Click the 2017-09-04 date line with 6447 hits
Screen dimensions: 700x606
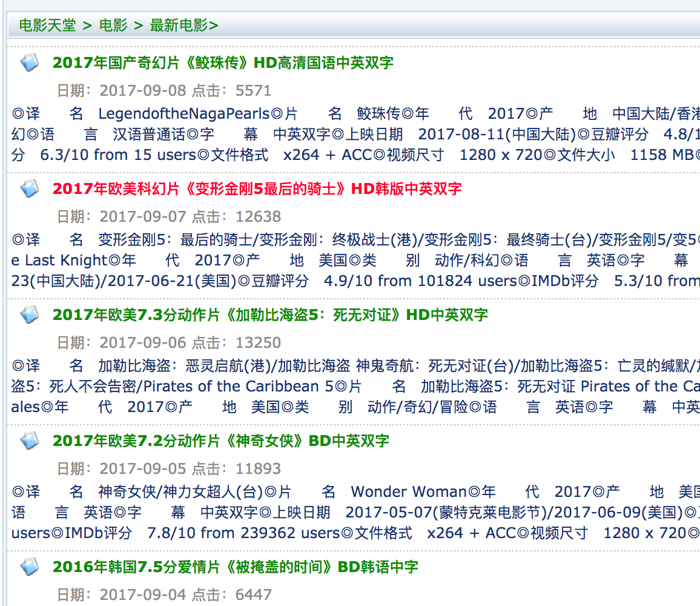pyautogui.click(x=163, y=594)
